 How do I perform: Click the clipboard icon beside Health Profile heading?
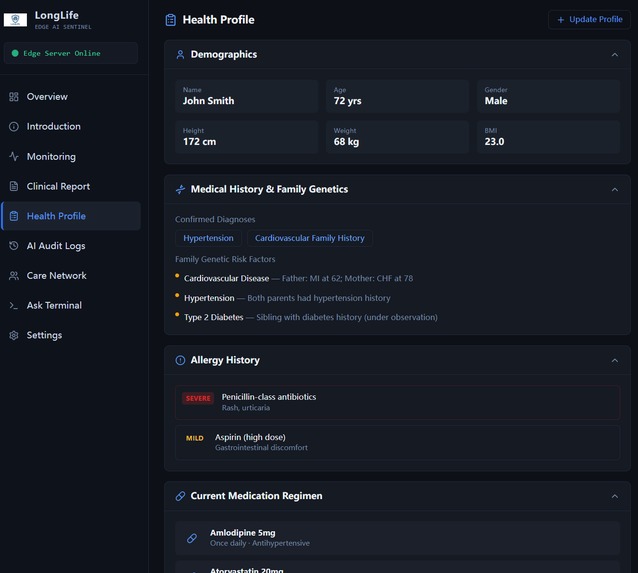click(171, 20)
